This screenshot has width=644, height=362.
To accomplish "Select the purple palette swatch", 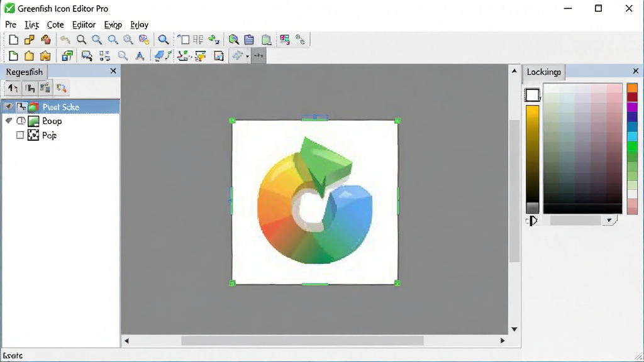I will pyautogui.click(x=632, y=107).
